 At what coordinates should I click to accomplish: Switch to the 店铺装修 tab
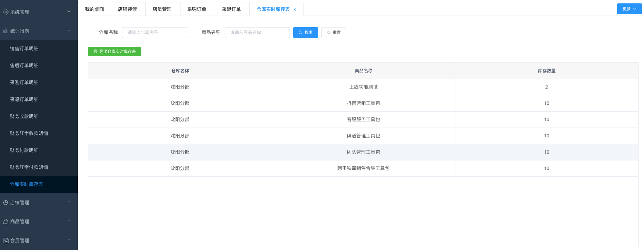point(127,9)
